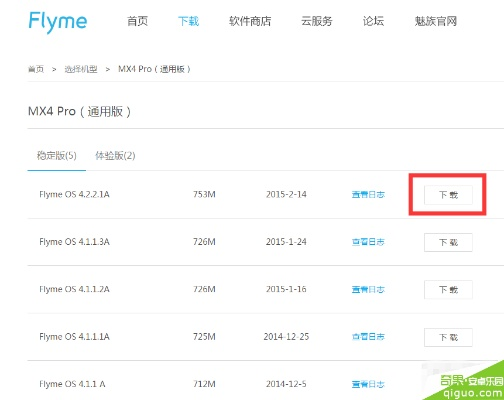Download Flyme OS 4.1.1.2A firmware
Viewport: 504px width, 400px height.
pyautogui.click(x=448, y=290)
